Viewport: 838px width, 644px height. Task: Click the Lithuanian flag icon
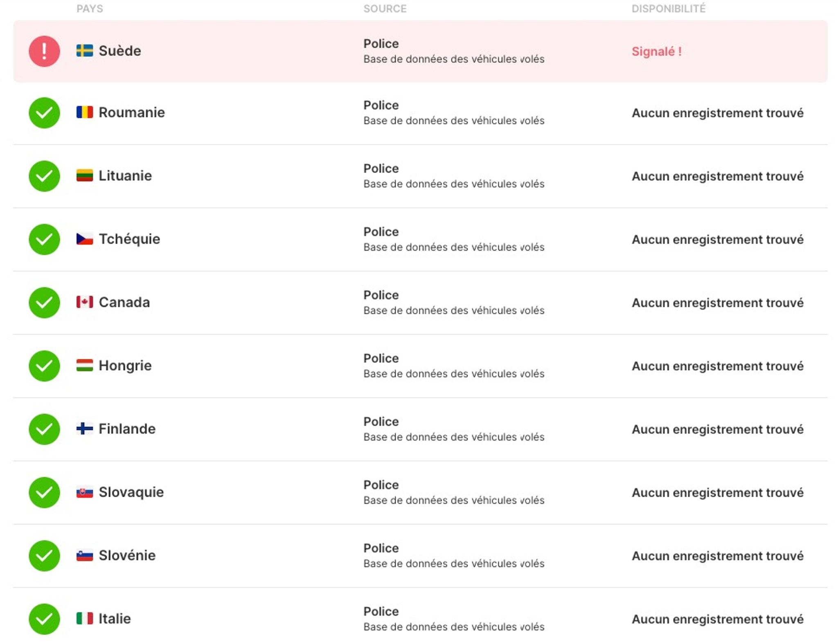click(x=85, y=175)
